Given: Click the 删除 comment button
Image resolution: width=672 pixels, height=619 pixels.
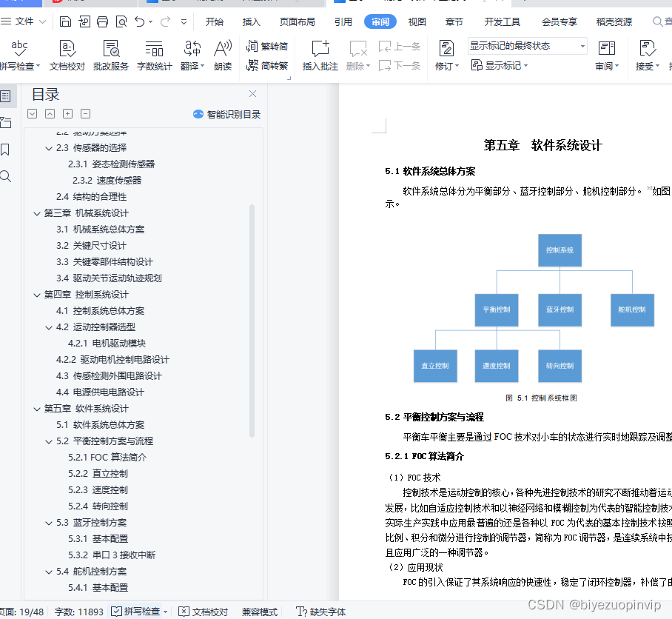Looking at the screenshot, I should (358, 56).
